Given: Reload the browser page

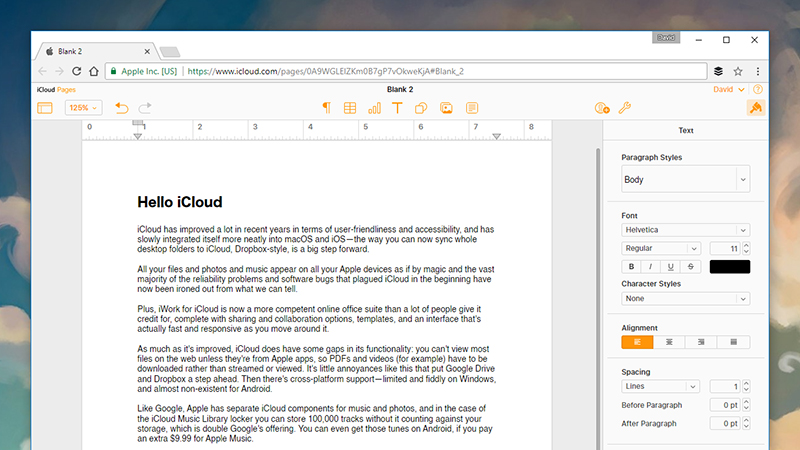Looking at the screenshot, I should tap(77, 71).
